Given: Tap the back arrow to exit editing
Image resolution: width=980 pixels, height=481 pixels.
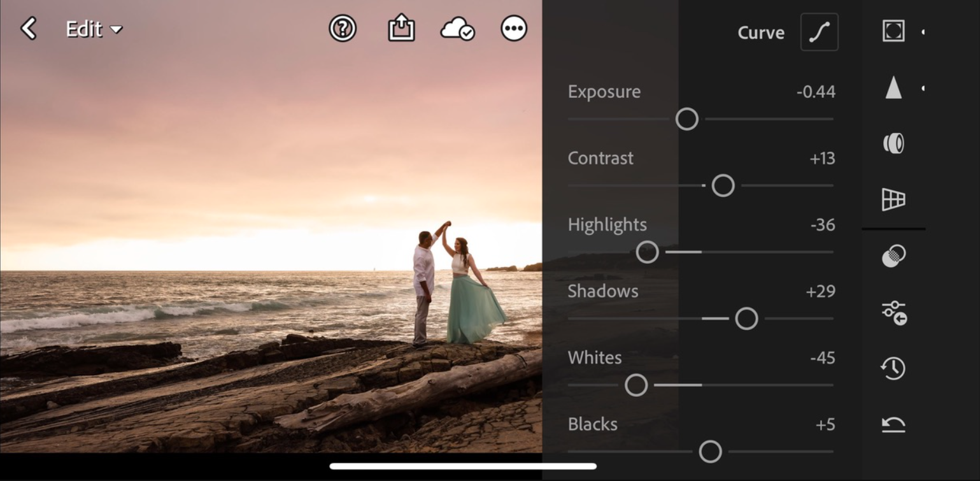Looking at the screenshot, I should coord(29,29).
